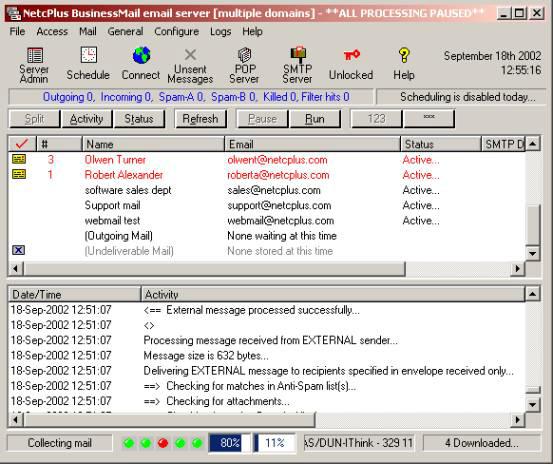Click the Refresh button
This screenshot has height=464, width=553.
200,119
